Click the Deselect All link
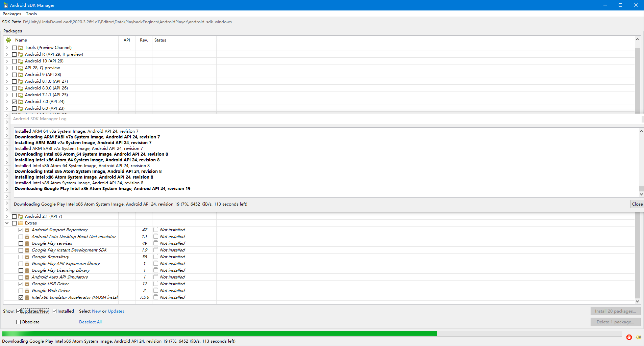644x346 pixels. (90, 322)
